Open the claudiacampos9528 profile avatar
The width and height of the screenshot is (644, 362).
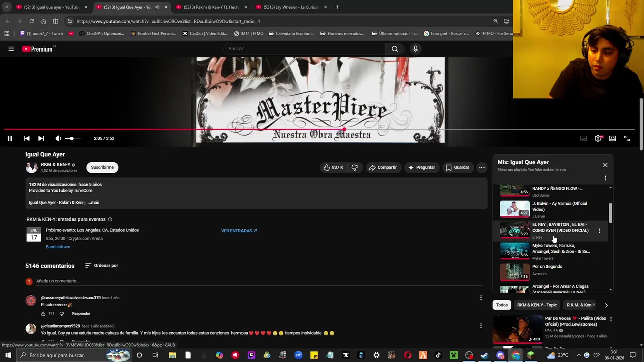pyautogui.click(x=31, y=329)
